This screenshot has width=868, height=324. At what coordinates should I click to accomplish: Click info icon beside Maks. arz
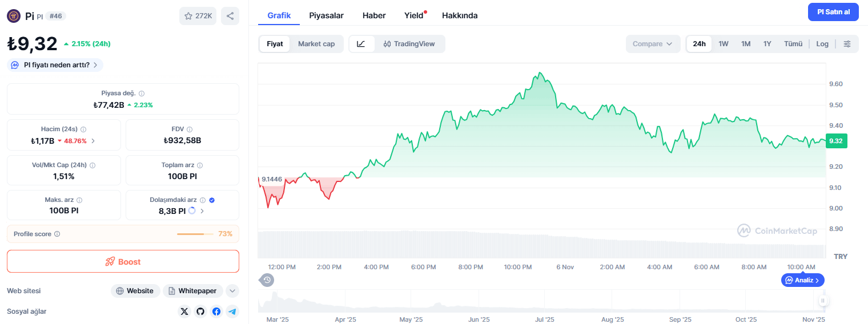point(79,200)
